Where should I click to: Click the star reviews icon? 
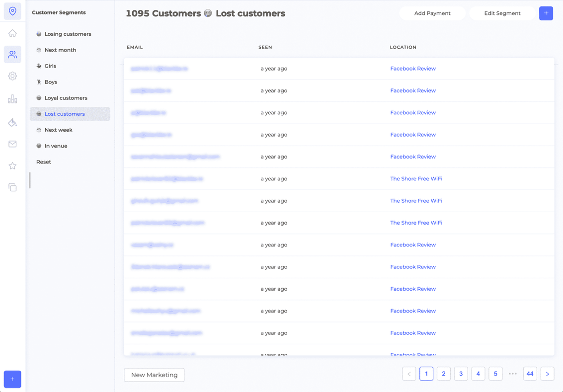[12, 166]
